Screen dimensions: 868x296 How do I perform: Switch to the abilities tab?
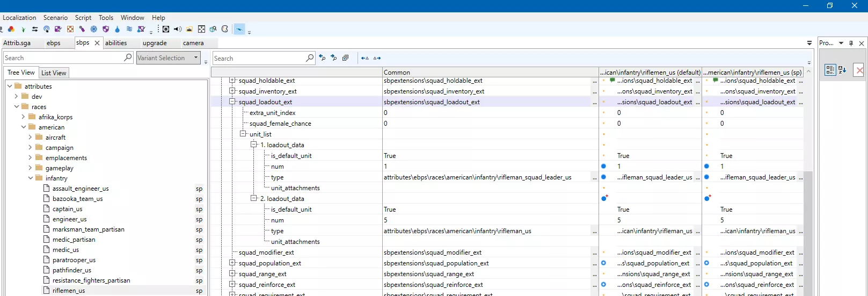(x=116, y=43)
